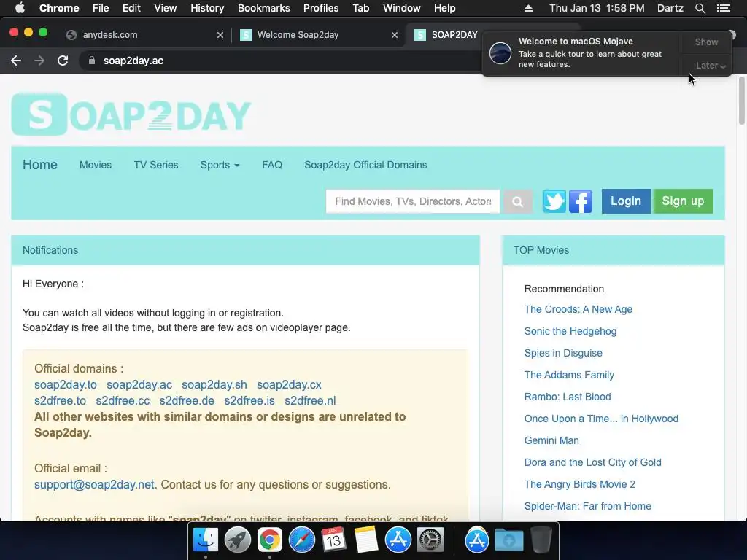Click the eject icon in menu bar

click(x=528, y=8)
